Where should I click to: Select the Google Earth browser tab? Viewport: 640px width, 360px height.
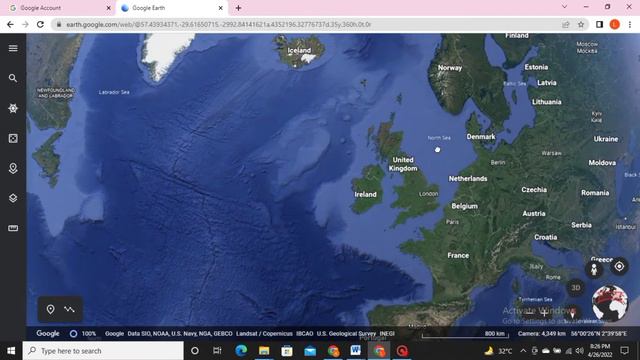pyautogui.click(x=171, y=8)
